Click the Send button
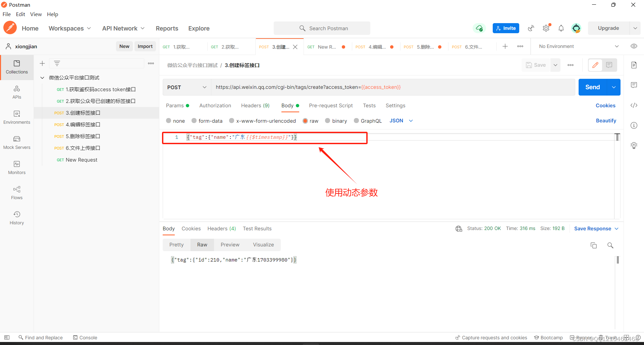Screen dimensions: 644x345 tap(593, 87)
